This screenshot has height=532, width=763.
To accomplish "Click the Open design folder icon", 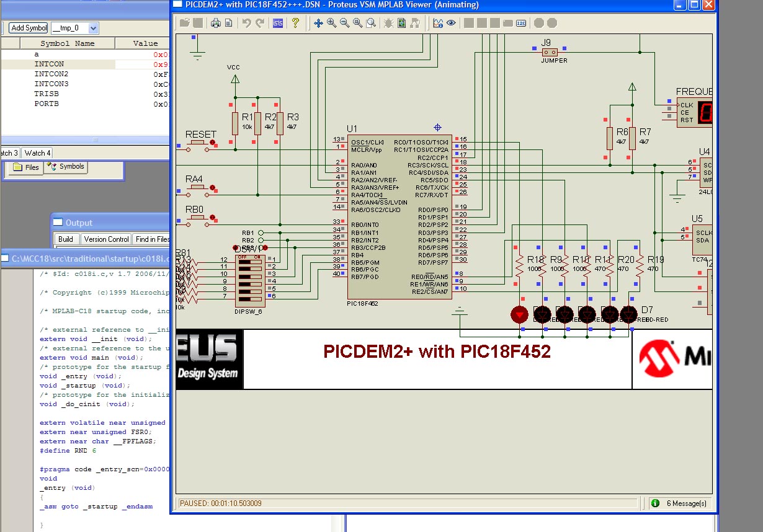I will click(184, 23).
